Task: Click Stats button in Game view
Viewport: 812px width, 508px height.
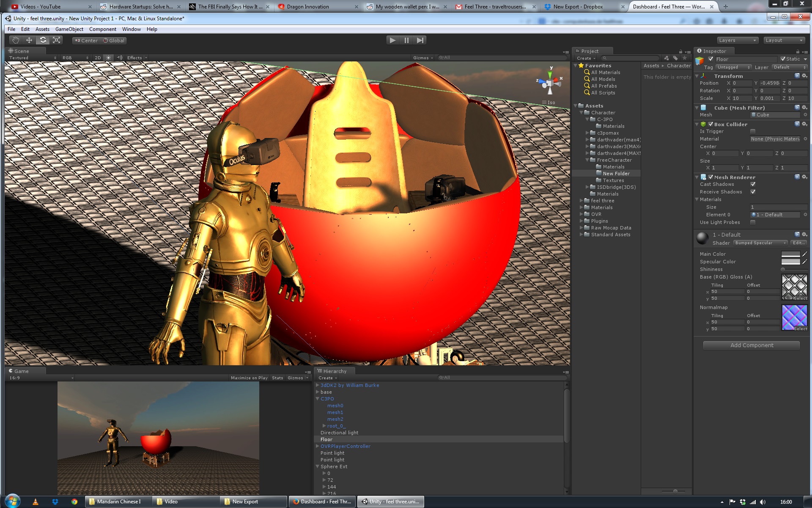Action: 277,378
